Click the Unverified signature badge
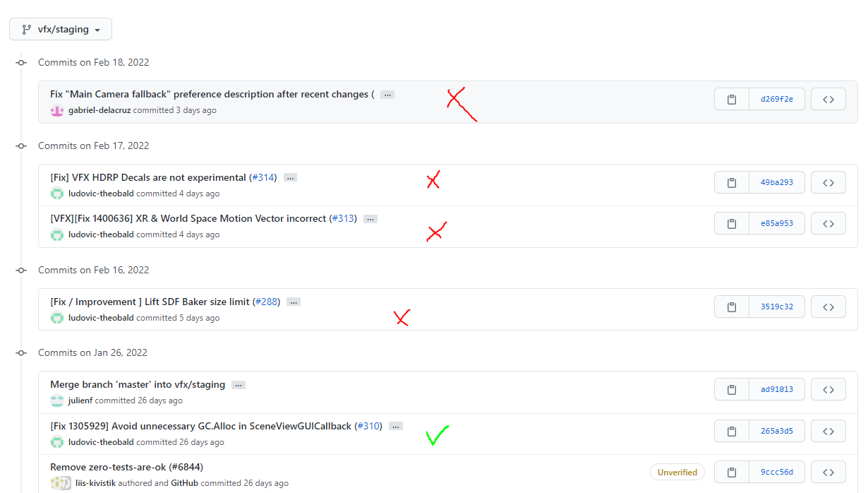 coord(677,472)
